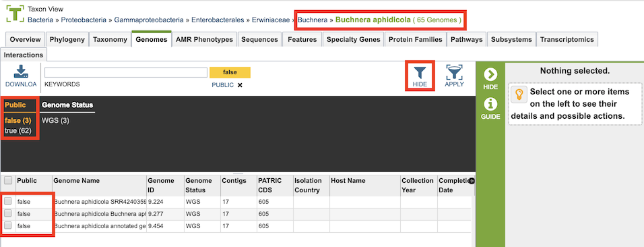
Task: Check the box for the annotated genome 9.454 row
Action: click(8, 226)
